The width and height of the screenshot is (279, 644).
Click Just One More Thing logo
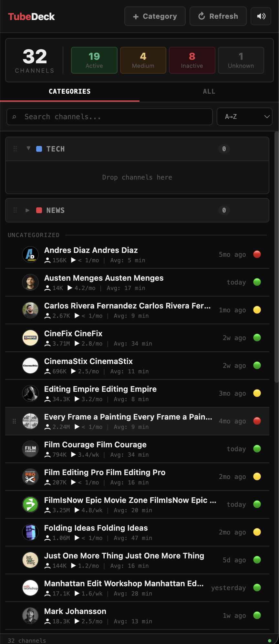click(30, 560)
